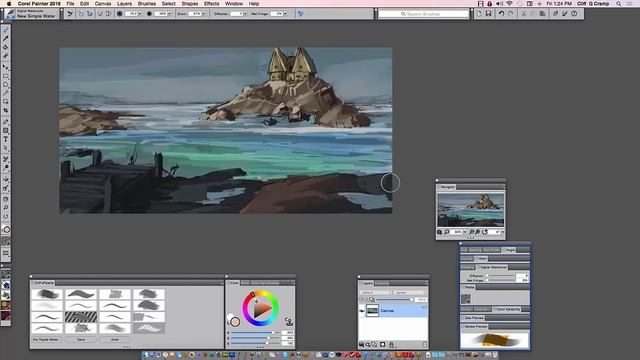The width and height of the screenshot is (640, 360).
Task: Click the Undo arrow in the top toolbar
Action: coord(501,13)
